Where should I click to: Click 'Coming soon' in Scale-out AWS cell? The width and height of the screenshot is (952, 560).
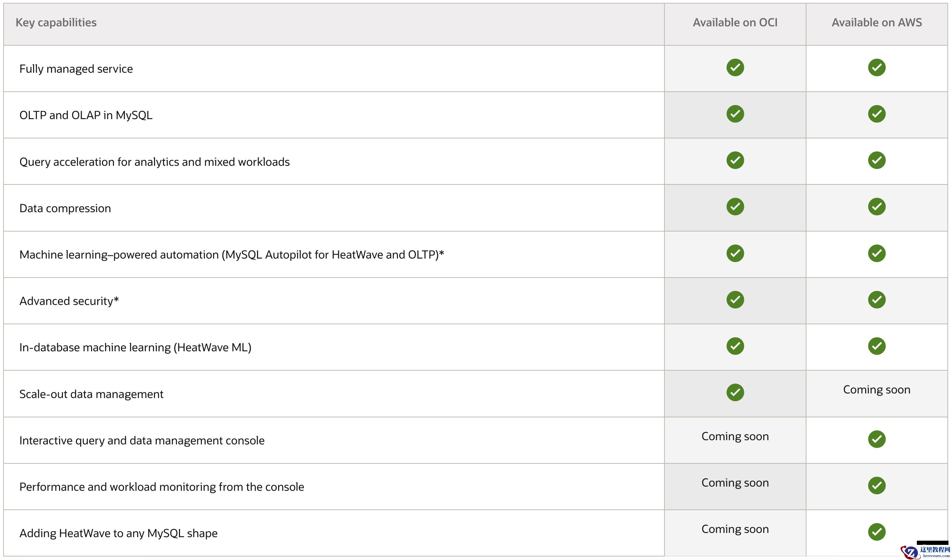[876, 389]
